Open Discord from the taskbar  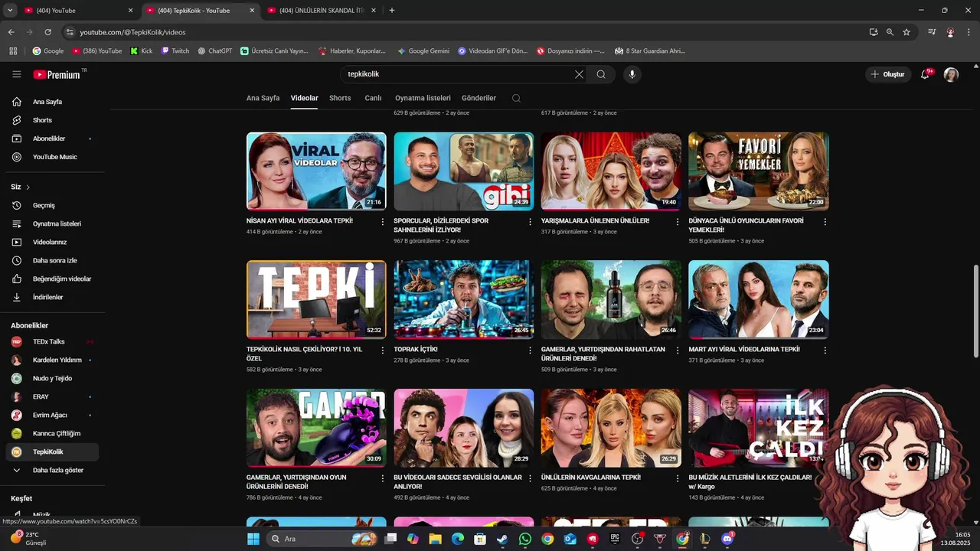click(727, 539)
